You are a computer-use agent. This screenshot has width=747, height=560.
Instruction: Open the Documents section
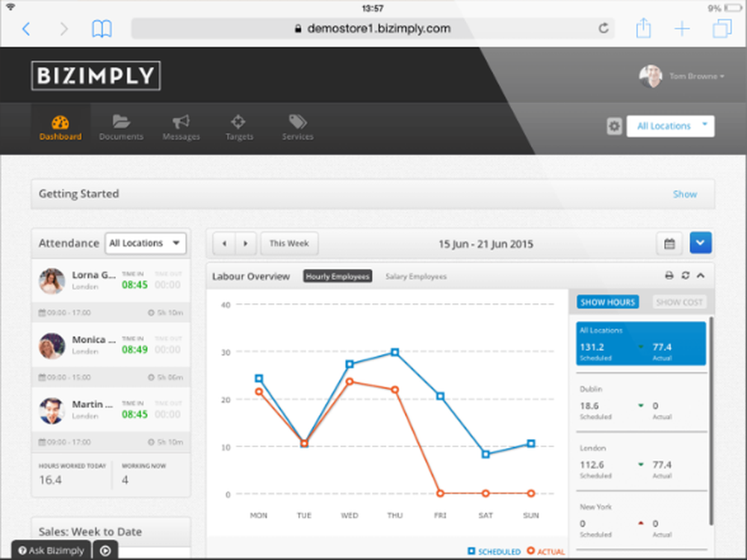click(121, 127)
